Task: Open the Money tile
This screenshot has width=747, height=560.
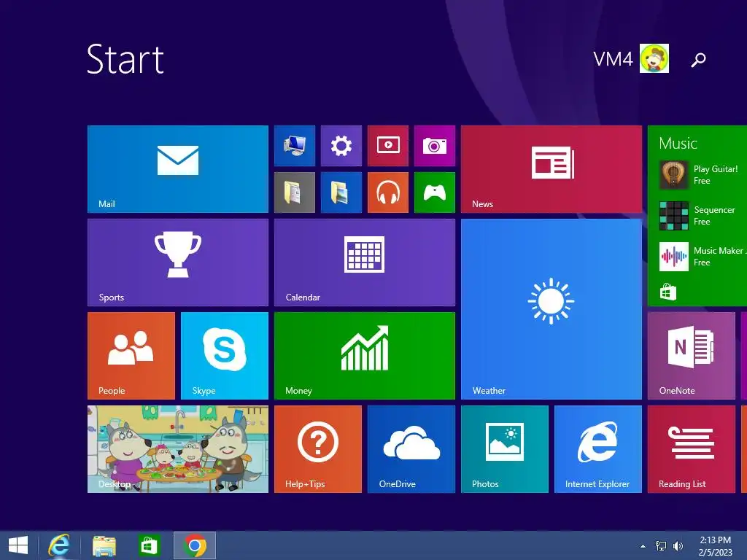Action: (x=365, y=356)
